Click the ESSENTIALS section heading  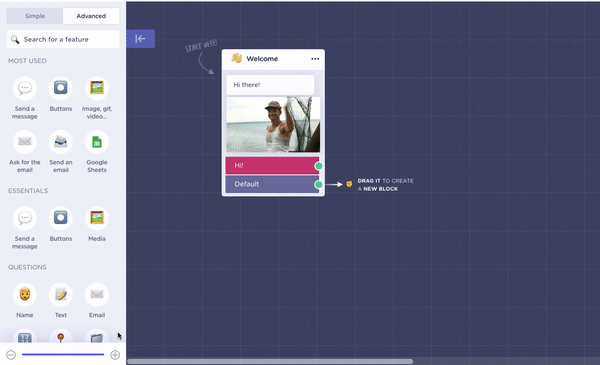click(28, 191)
